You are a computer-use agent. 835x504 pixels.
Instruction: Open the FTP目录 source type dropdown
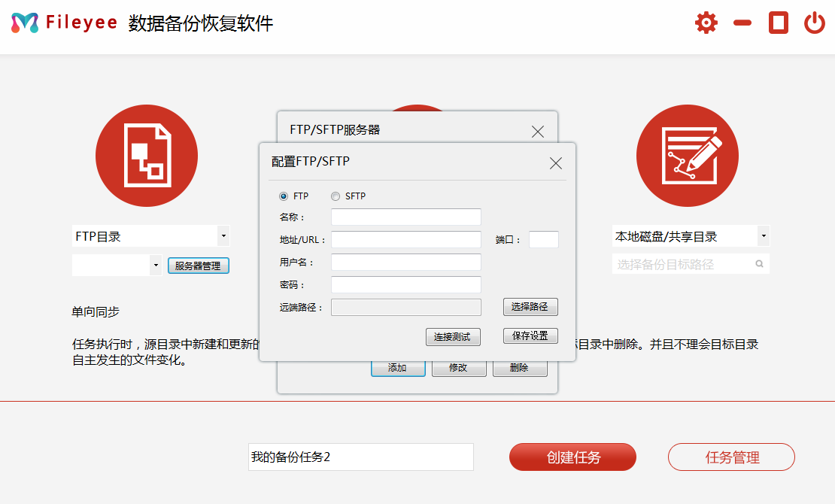point(223,235)
